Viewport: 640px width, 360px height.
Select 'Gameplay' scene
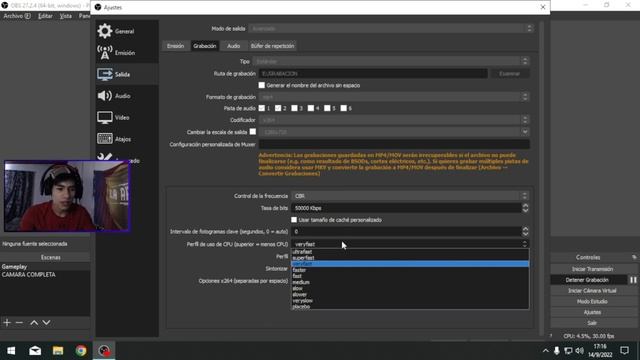(45, 267)
